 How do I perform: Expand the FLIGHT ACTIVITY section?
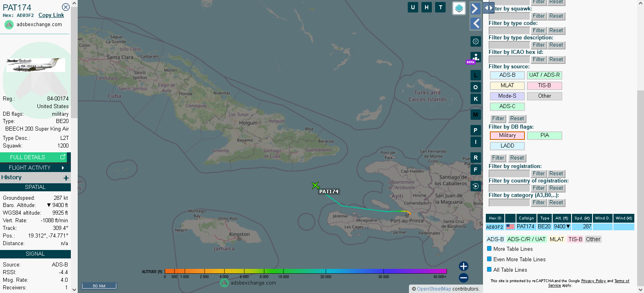pyautogui.click(x=35, y=168)
